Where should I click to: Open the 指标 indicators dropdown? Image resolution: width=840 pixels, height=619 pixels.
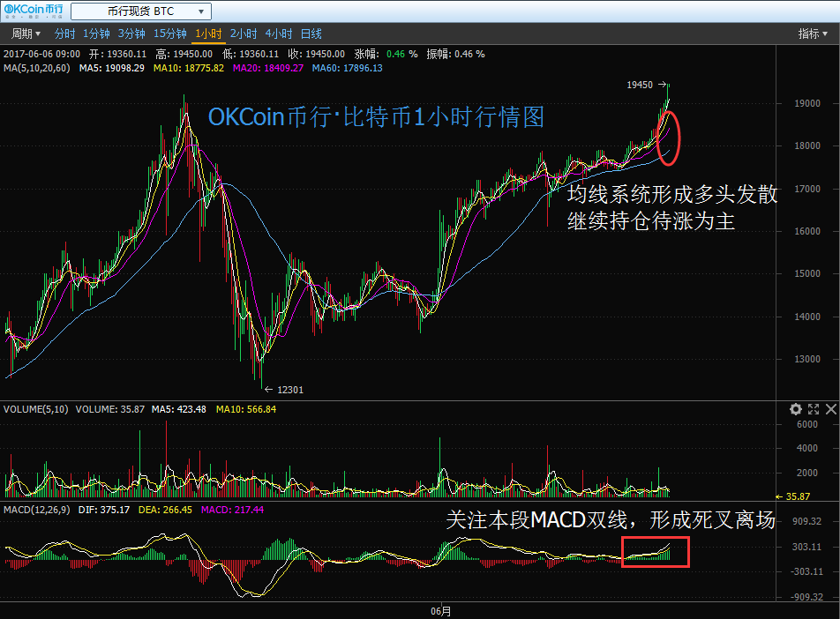[813, 34]
